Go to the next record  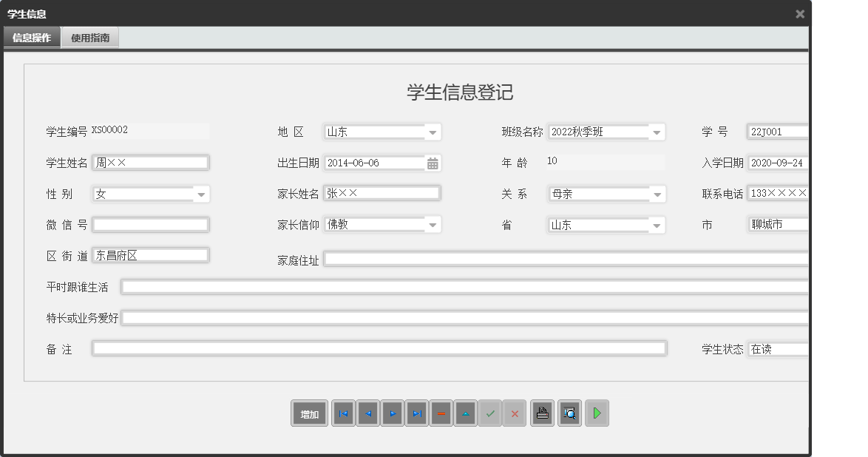(392, 413)
